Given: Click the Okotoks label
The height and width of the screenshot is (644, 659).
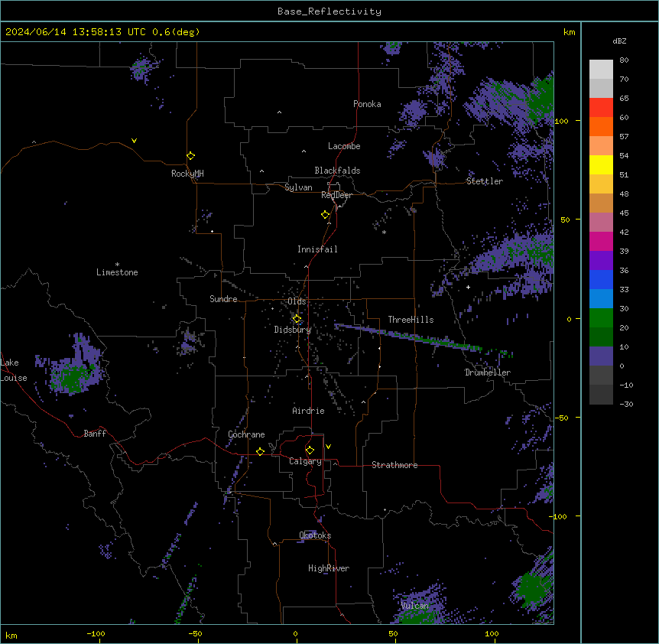Looking at the screenshot, I should coord(315,535).
